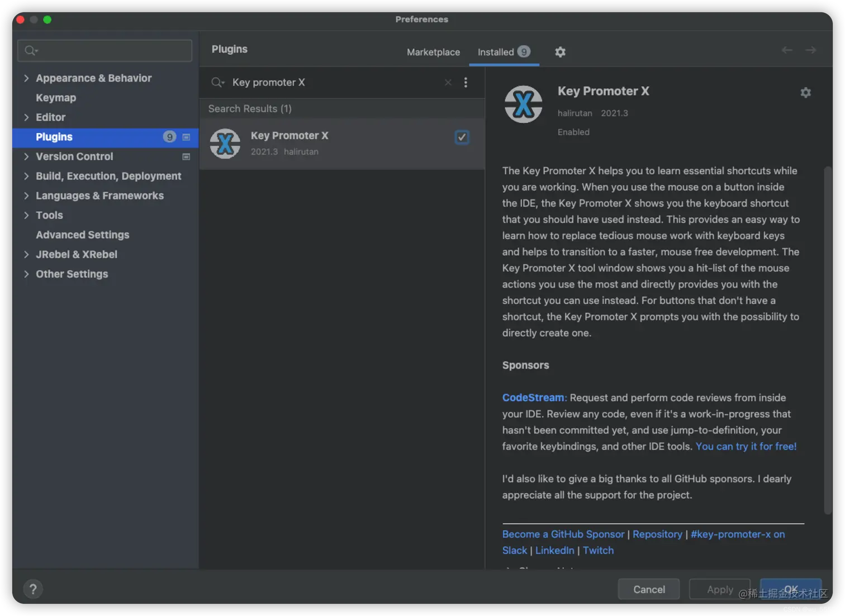
Task: Open Advanced Settings page
Action: (x=83, y=235)
